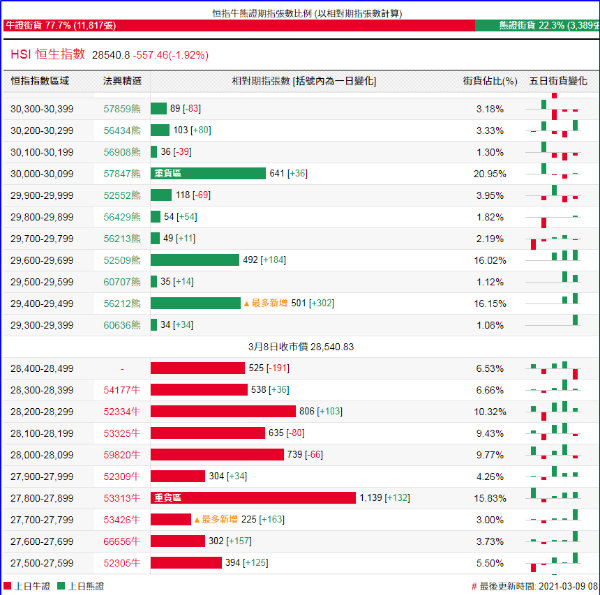Screen dimensions: 600x595
Task: Select the 五日街貨變化 column header
Action: click(558, 81)
